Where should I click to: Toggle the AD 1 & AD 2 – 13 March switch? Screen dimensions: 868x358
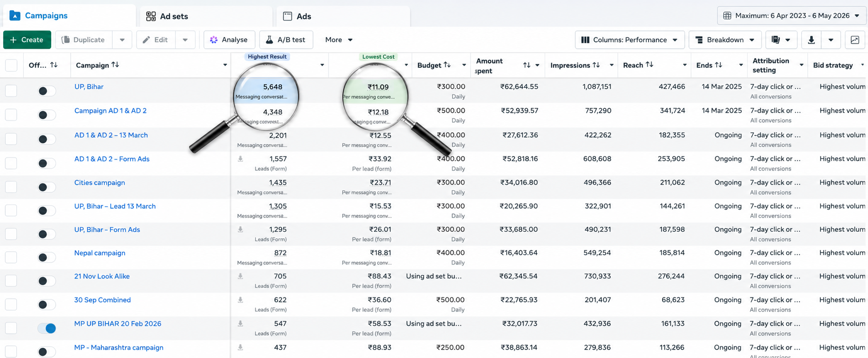tap(46, 139)
